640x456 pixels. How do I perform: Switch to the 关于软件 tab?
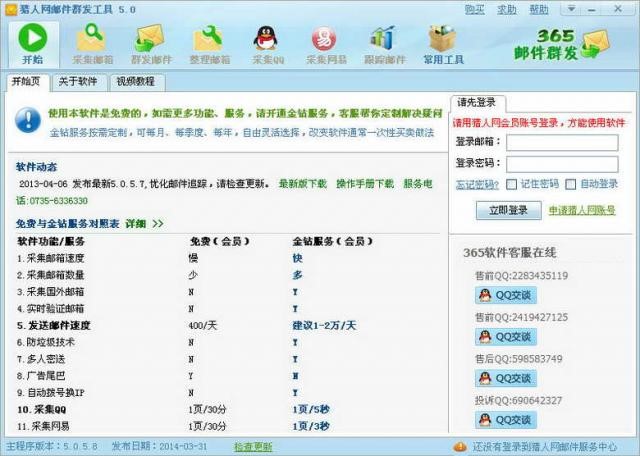(78, 82)
